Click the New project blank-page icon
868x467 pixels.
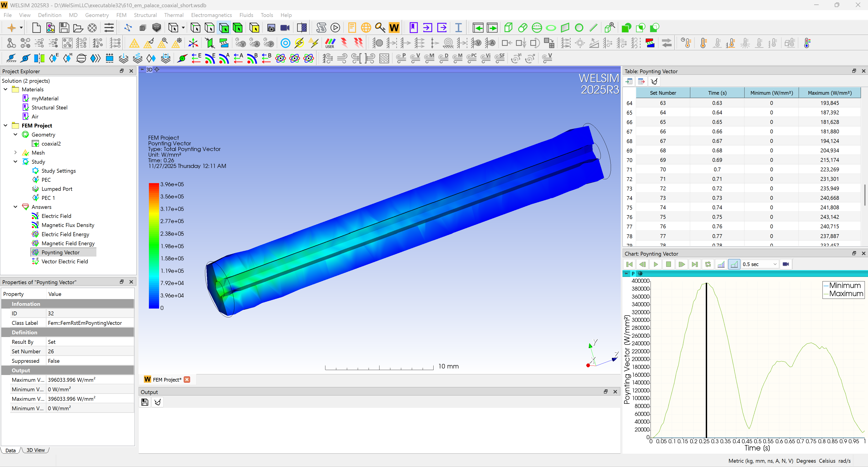tap(36, 28)
